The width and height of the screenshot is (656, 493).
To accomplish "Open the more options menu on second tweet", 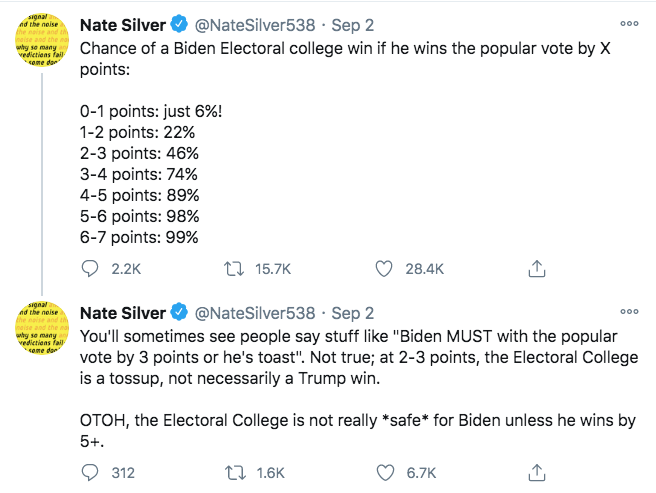I will point(629,311).
